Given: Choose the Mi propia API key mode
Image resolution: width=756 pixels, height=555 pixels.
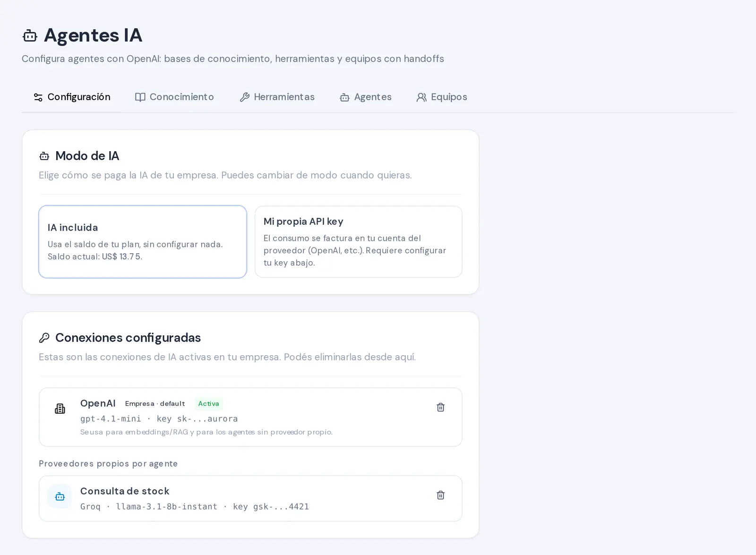Looking at the screenshot, I should pyautogui.click(x=358, y=242).
